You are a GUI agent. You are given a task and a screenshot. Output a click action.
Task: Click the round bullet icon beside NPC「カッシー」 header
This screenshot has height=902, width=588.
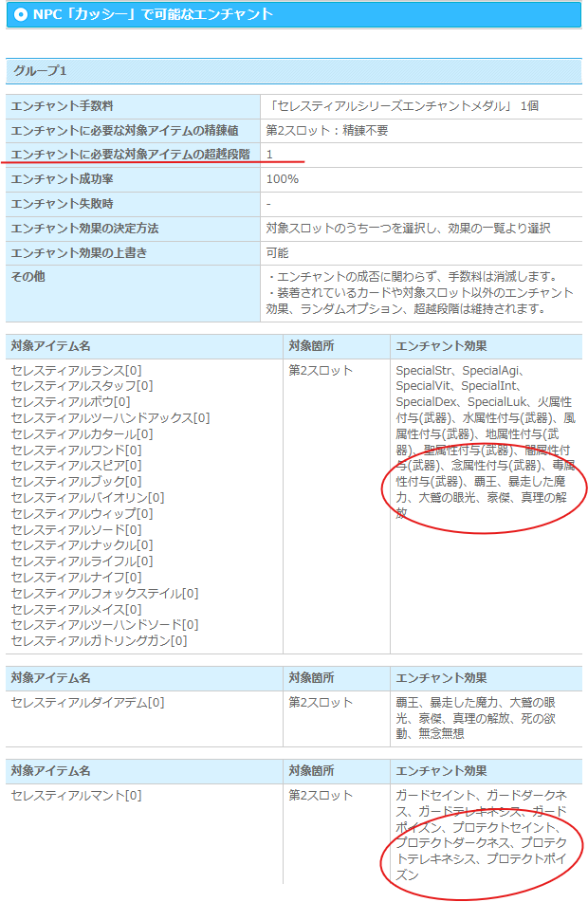pyautogui.click(x=21, y=14)
